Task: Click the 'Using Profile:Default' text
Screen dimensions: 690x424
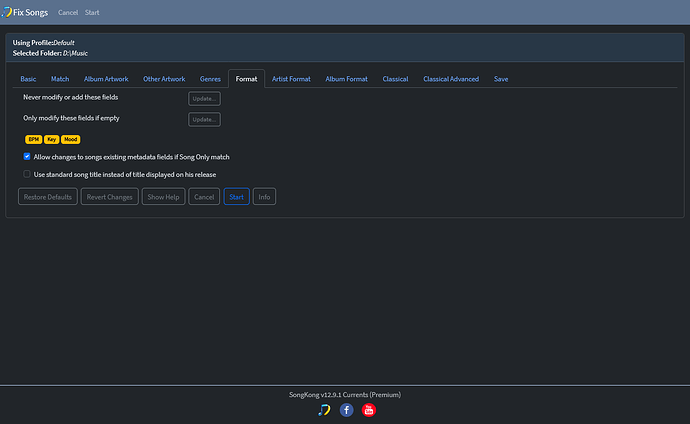Action: coord(44,43)
